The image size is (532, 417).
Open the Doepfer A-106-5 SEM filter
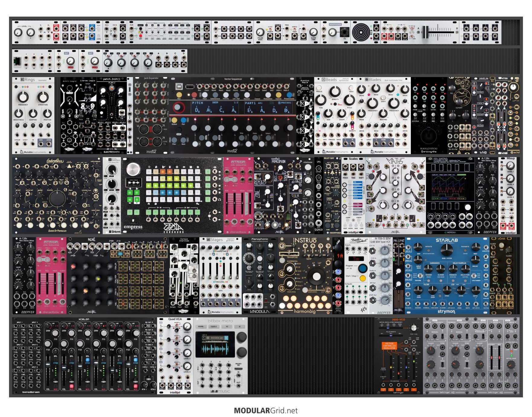[381, 276]
